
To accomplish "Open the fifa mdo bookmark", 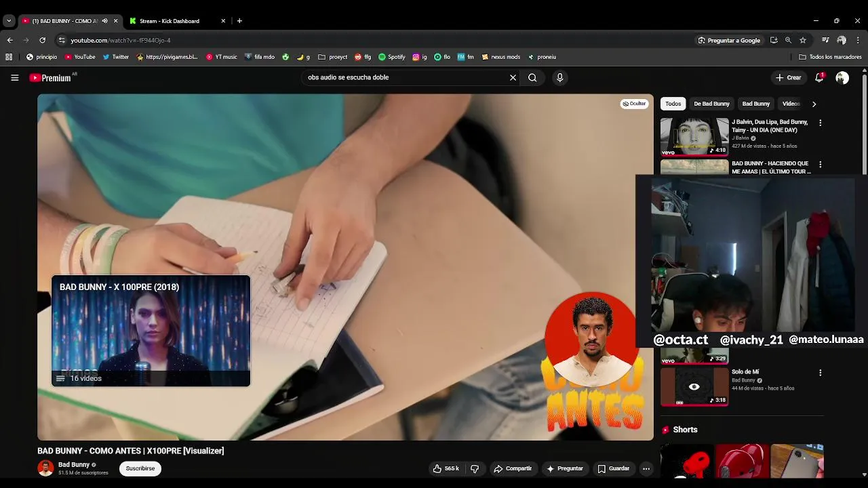I will pos(260,57).
